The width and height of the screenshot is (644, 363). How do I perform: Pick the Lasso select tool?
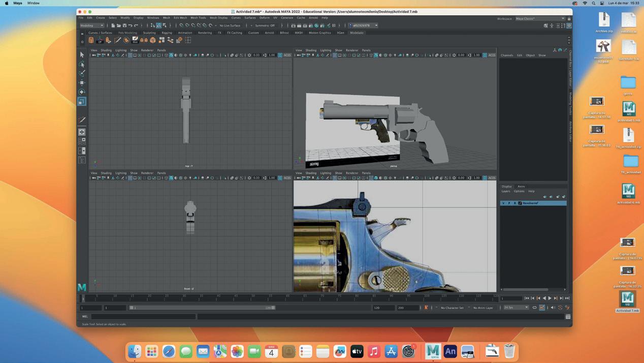(82, 64)
